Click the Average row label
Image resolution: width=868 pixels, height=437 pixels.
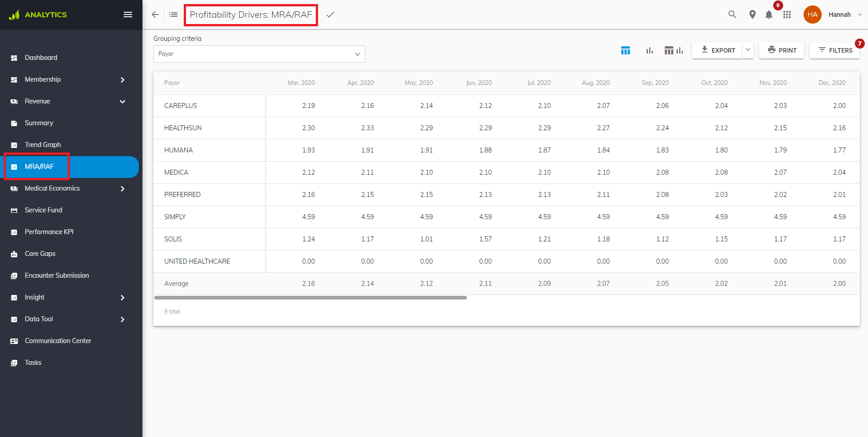tap(176, 284)
